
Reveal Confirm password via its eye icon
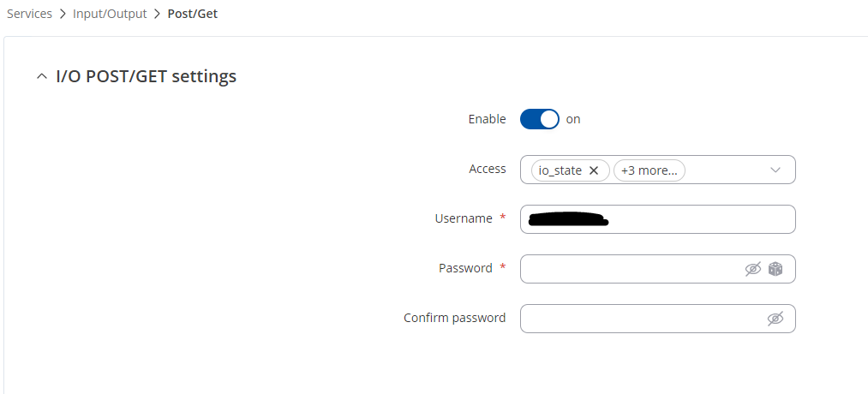[x=775, y=319]
